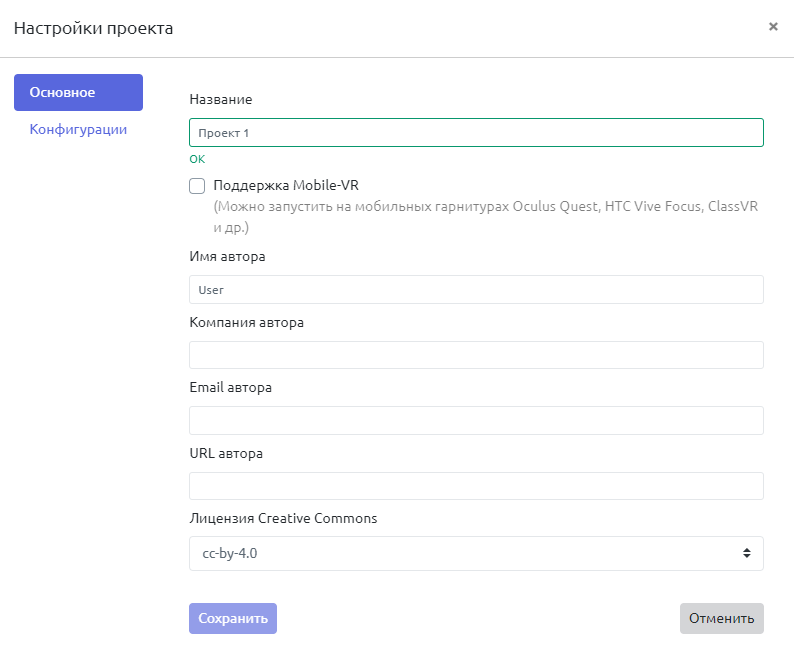Screen dimensions: 794x664
Task: Click the Имя автора label
Action: (227, 257)
